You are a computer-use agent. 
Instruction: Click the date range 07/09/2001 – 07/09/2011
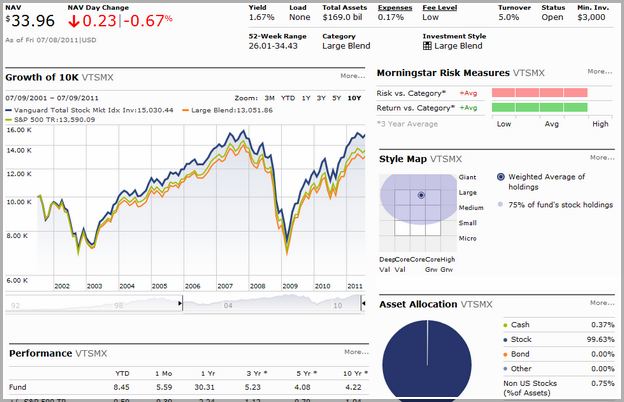[52, 98]
